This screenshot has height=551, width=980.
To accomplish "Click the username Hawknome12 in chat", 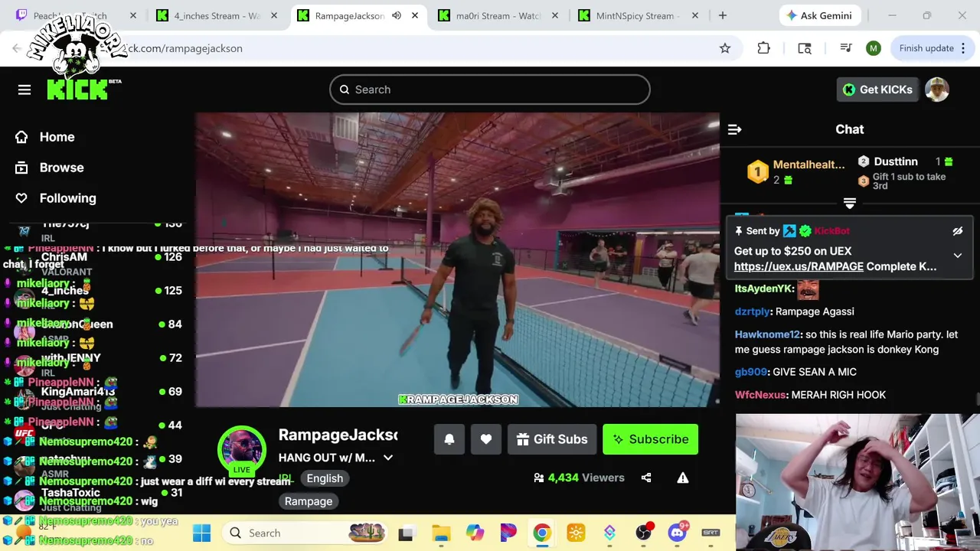I will pyautogui.click(x=767, y=334).
